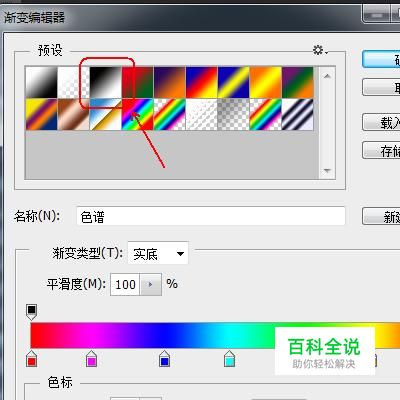Click the 新建 new gradient button
This screenshot has width=400, height=400.
(381, 217)
